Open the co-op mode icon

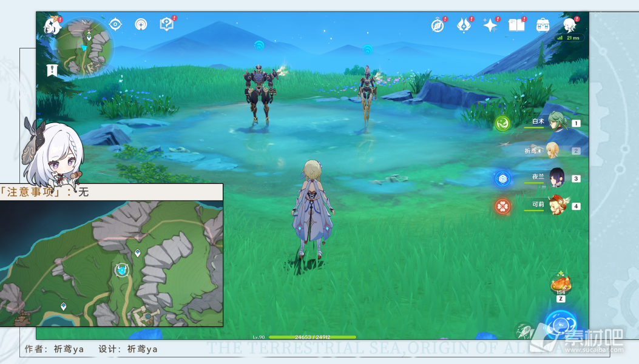pyautogui.click(x=141, y=24)
